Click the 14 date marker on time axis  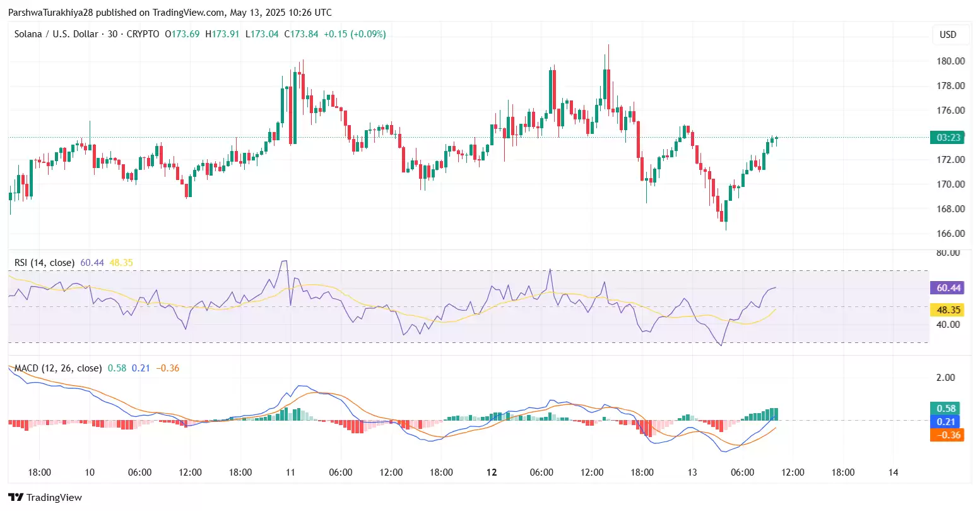click(893, 472)
